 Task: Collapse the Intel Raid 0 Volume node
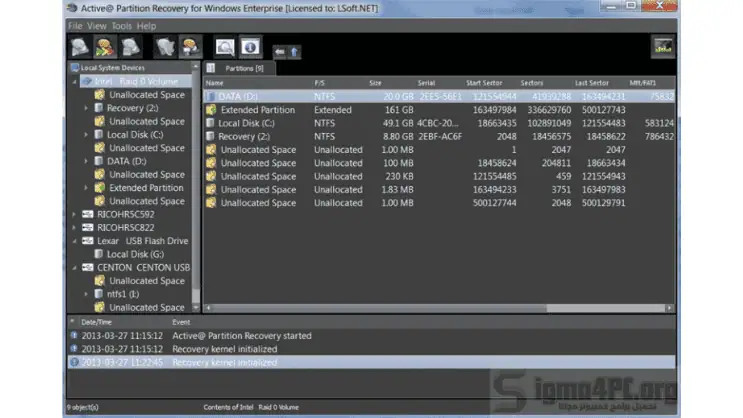coord(73,81)
